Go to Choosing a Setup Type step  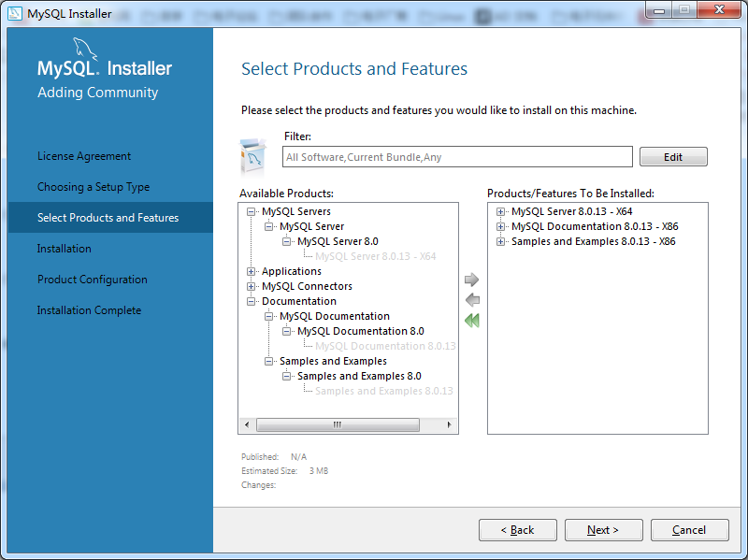tap(93, 186)
